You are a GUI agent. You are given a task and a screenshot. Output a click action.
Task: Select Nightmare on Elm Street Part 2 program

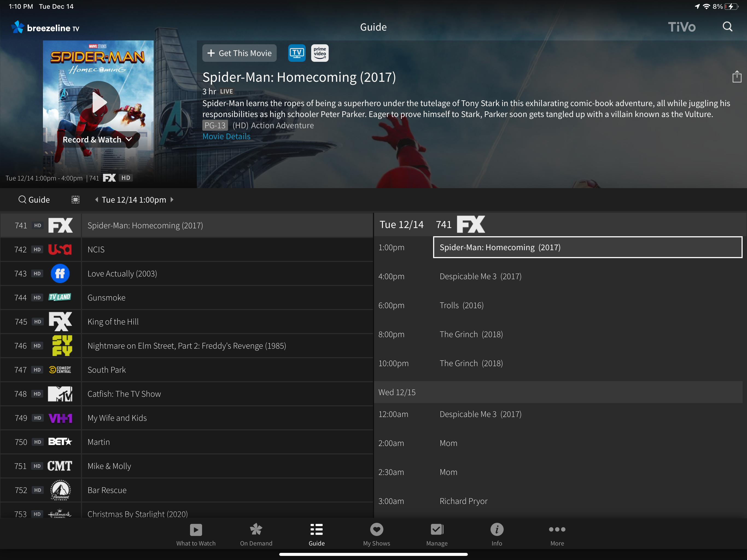click(227, 346)
